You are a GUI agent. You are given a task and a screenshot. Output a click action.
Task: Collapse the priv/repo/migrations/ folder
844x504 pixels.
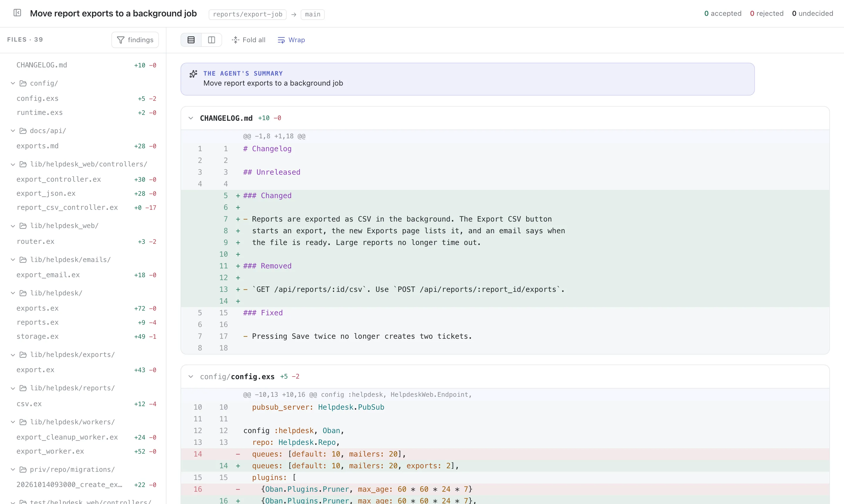tap(13, 470)
